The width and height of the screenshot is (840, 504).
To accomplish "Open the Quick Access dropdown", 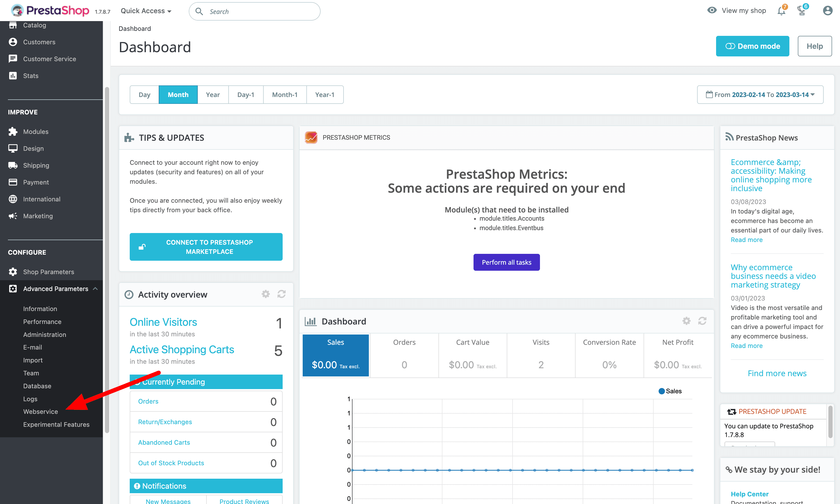I will (146, 11).
